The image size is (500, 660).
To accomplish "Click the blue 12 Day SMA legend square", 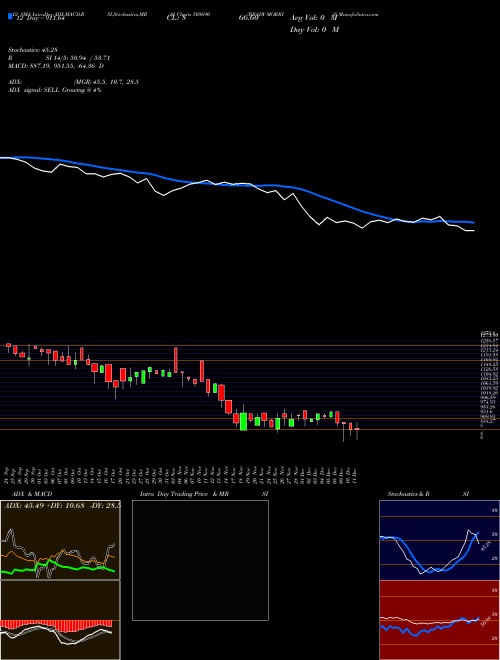I will coord(10,16).
